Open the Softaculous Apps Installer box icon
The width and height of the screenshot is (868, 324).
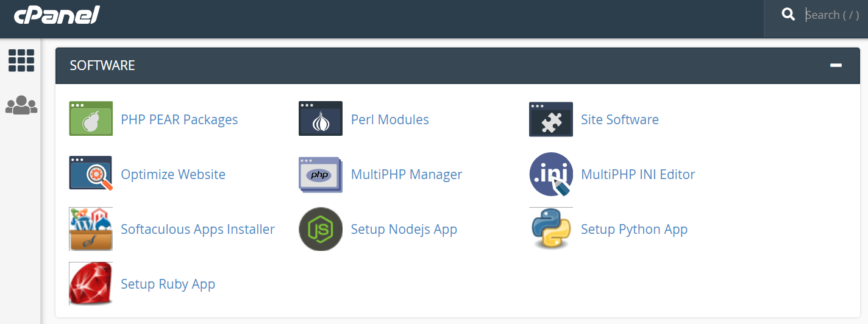[x=91, y=229]
